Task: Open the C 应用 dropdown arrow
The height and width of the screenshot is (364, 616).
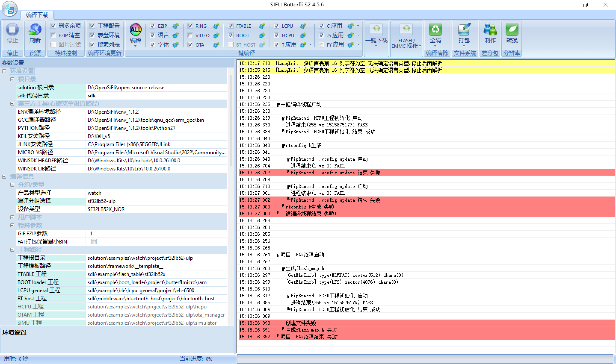Action: 358,26
